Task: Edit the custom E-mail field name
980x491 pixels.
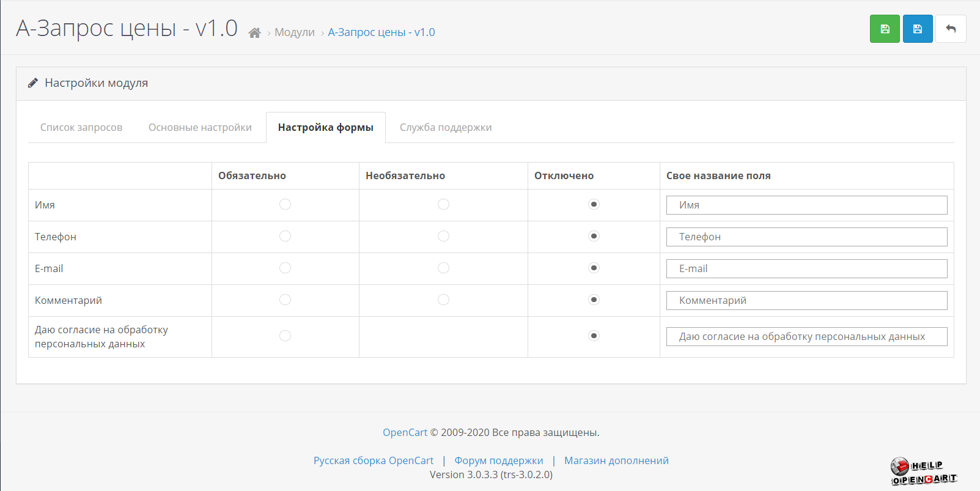Action: tap(807, 268)
